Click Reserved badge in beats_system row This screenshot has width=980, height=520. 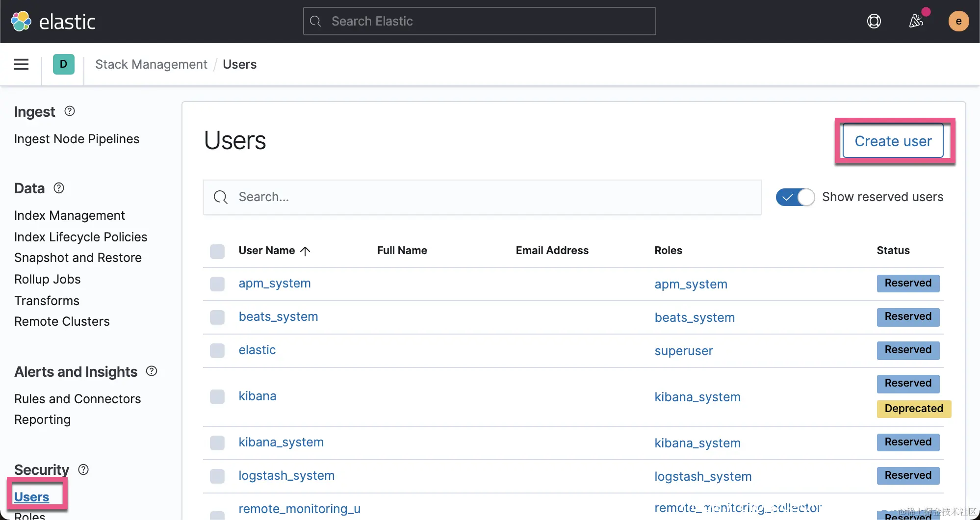(x=908, y=316)
